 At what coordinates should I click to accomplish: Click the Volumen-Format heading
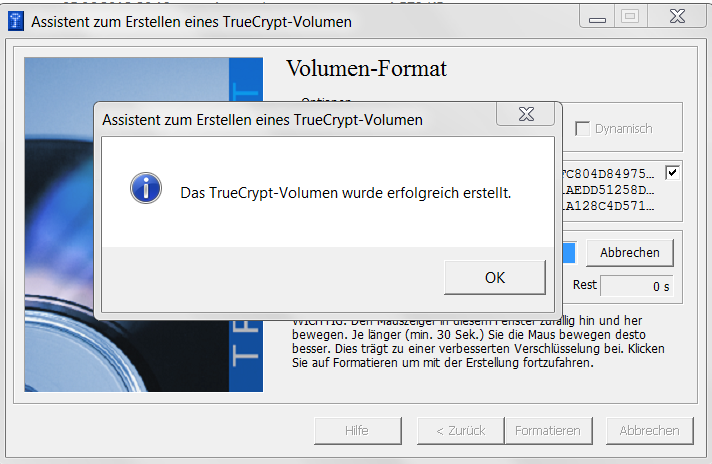[x=366, y=69]
